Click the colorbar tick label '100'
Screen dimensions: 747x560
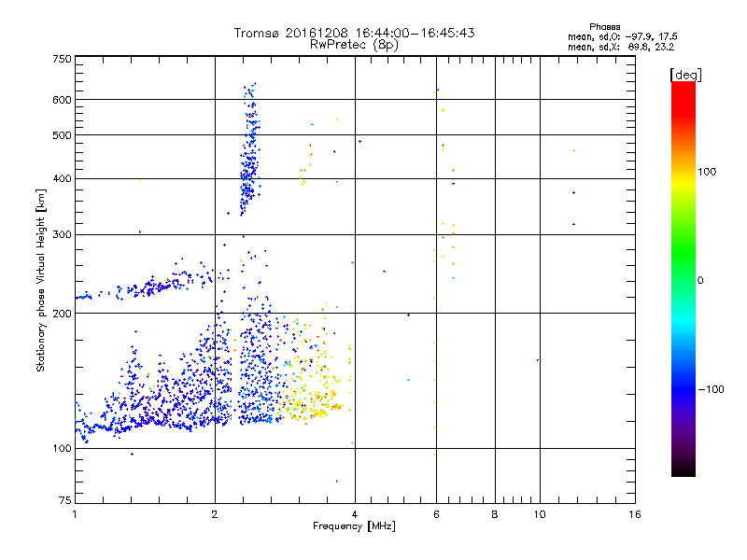pyautogui.click(x=707, y=172)
